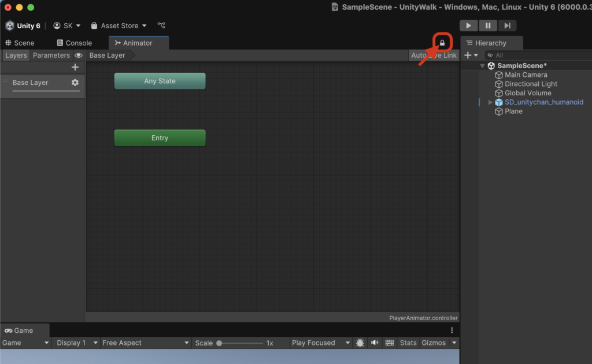
Task: Select Plane in Hierarchy
Action: coord(513,112)
